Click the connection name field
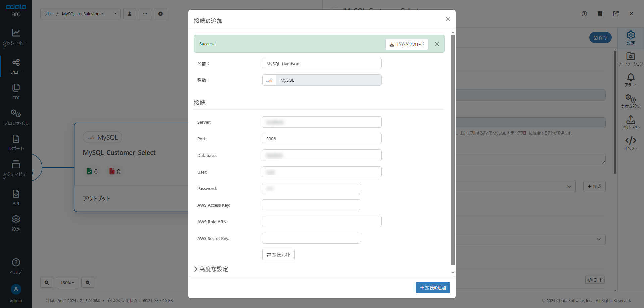This screenshot has height=308, width=644. pos(322,64)
